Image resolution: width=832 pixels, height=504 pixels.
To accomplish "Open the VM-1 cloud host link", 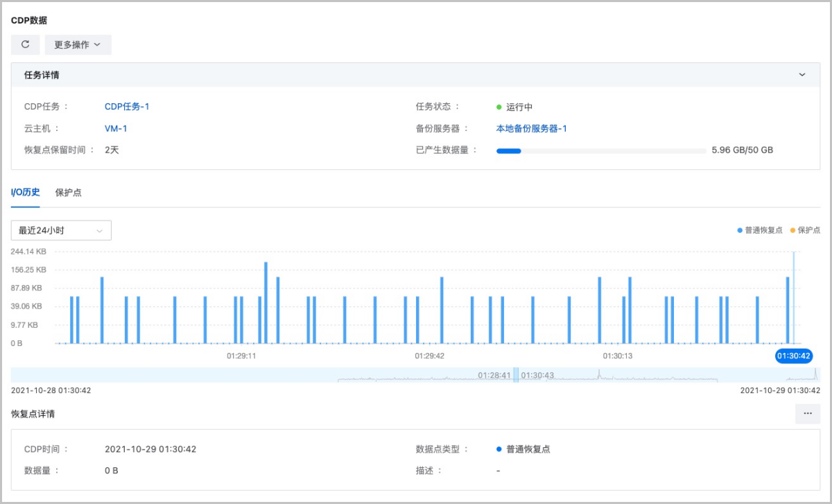I will click(x=116, y=128).
